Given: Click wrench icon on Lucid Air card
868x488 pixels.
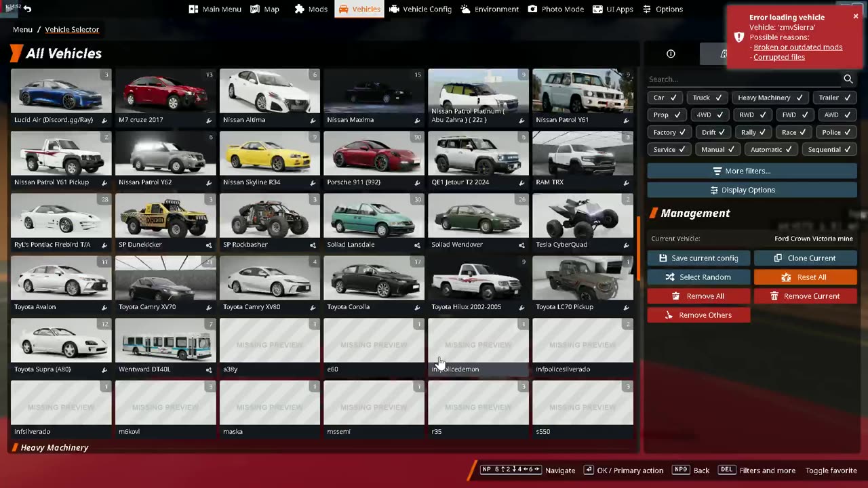Looking at the screenshot, I should [x=104, y=120].
